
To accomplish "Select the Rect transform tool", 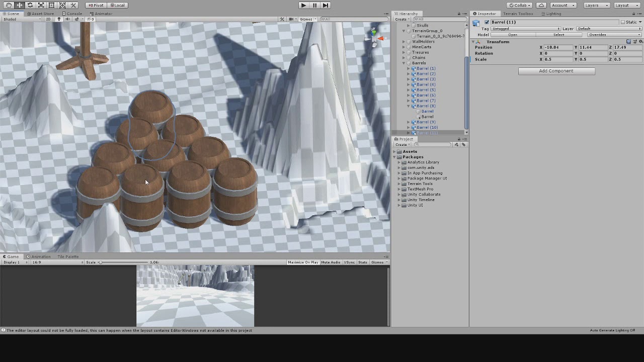I will click(x=51, y=5).
